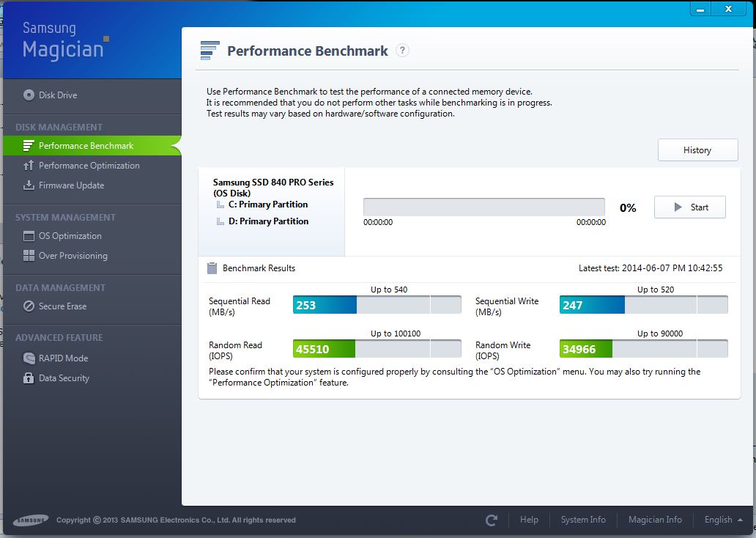The height and width of the screenshot is (538, 756).
Task: Click the Secure Erase icon
Action: pyautogui.click(x=29, y=306)
